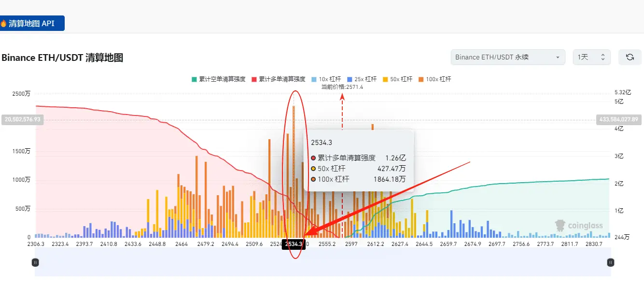
Task: Click the 2亿 right axis label
Action: 619,184
